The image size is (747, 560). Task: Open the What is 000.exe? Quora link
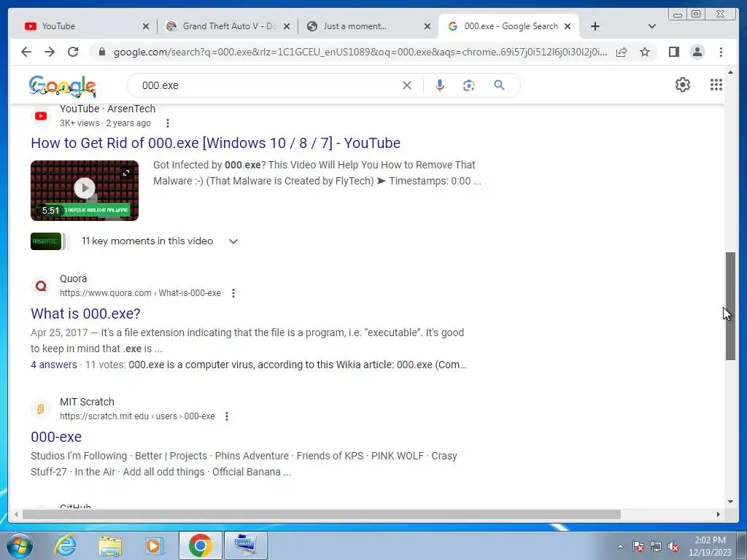pyautogui.click(x=85, y=314)
